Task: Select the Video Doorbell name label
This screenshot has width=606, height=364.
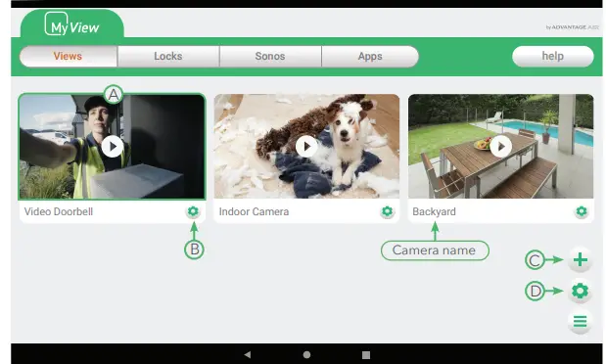Action: click(x=59, y=211)
